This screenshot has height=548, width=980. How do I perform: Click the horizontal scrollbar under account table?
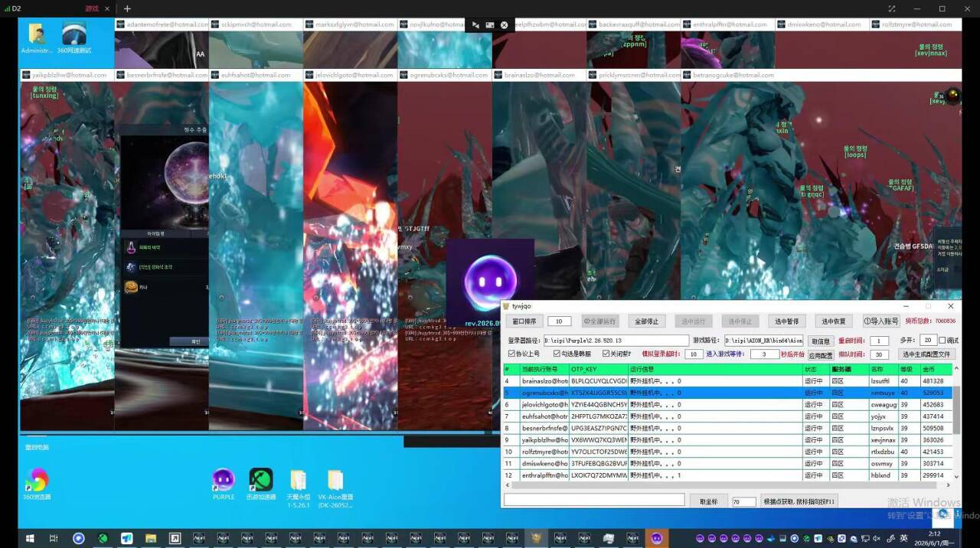click(x=726, y=484)
